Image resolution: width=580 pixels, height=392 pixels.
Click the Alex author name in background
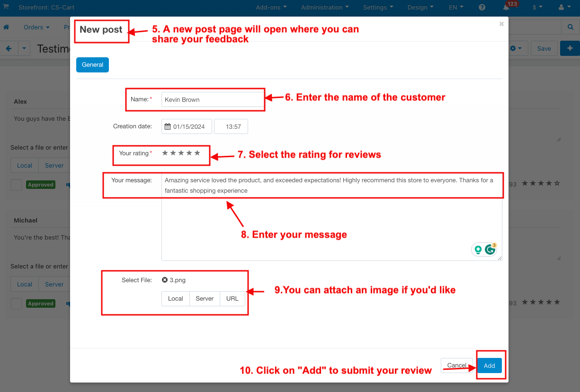tap(20, 102)
